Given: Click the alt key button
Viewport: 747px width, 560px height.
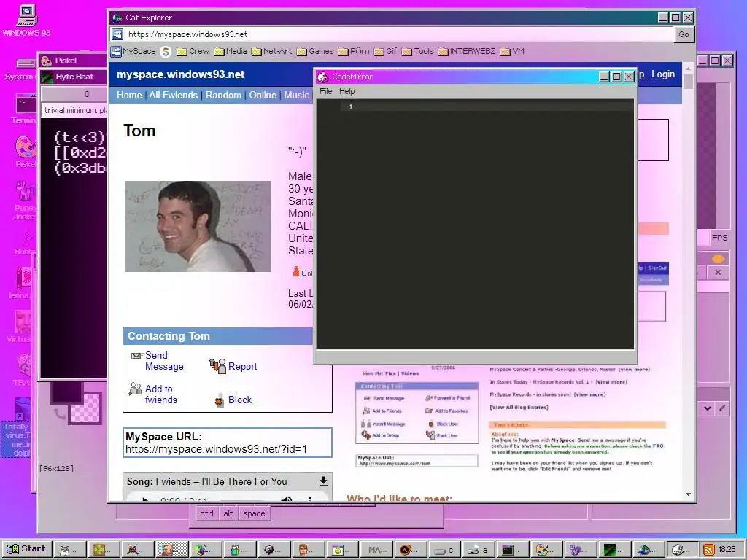Looking at the screenshot, I should pos(228,513).
